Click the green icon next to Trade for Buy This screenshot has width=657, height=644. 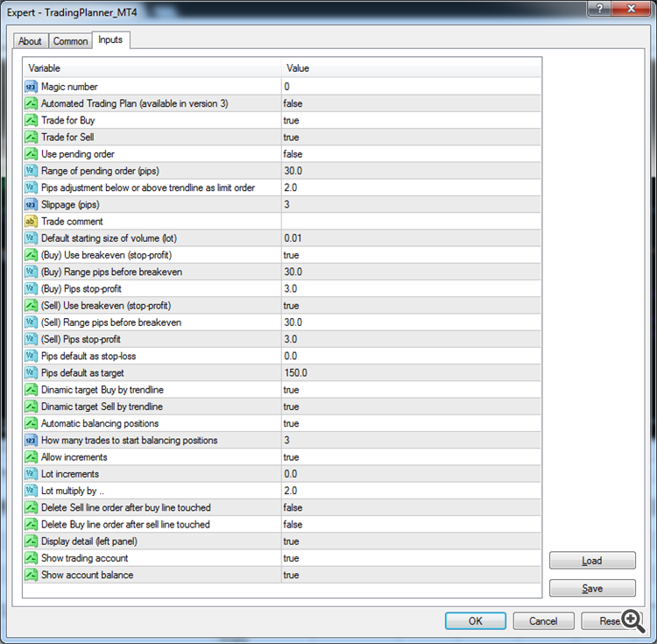(31, 120)
